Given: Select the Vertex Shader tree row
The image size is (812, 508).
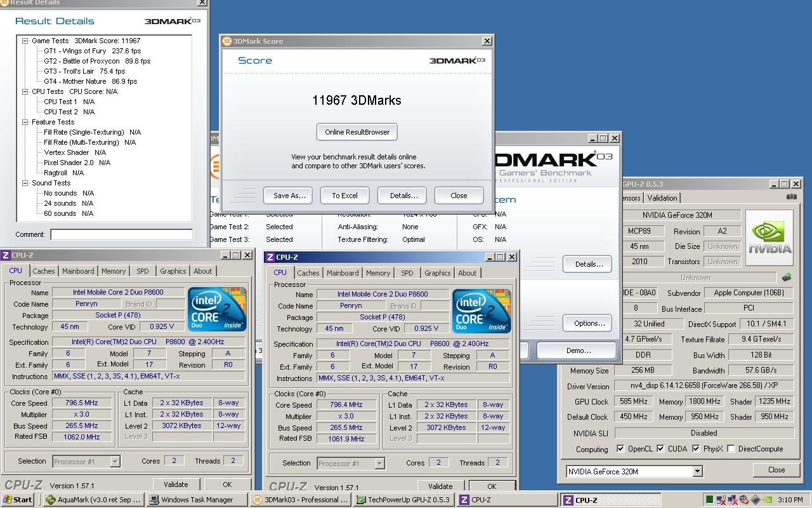Looking at the screenshot, I should click(x=74, y=152).
